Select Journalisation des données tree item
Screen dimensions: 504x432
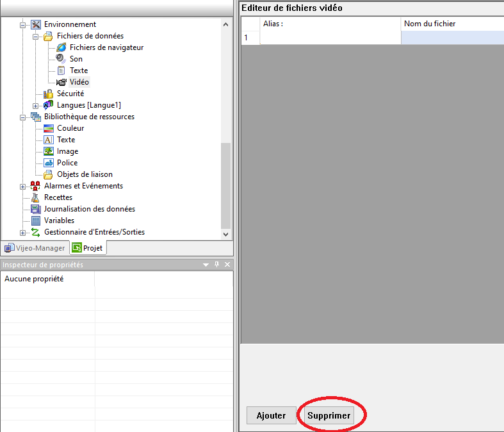(90, 209)
